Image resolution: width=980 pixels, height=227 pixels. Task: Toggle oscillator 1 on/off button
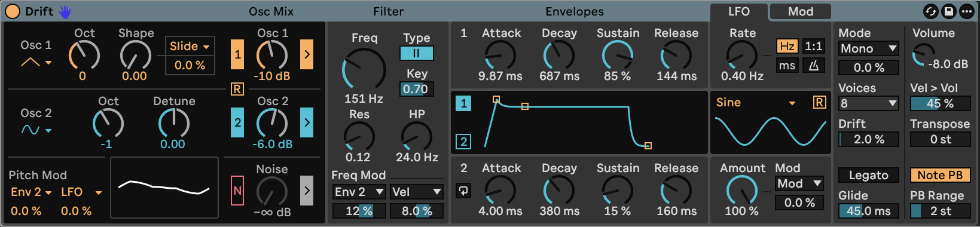[x=237, y=54]
